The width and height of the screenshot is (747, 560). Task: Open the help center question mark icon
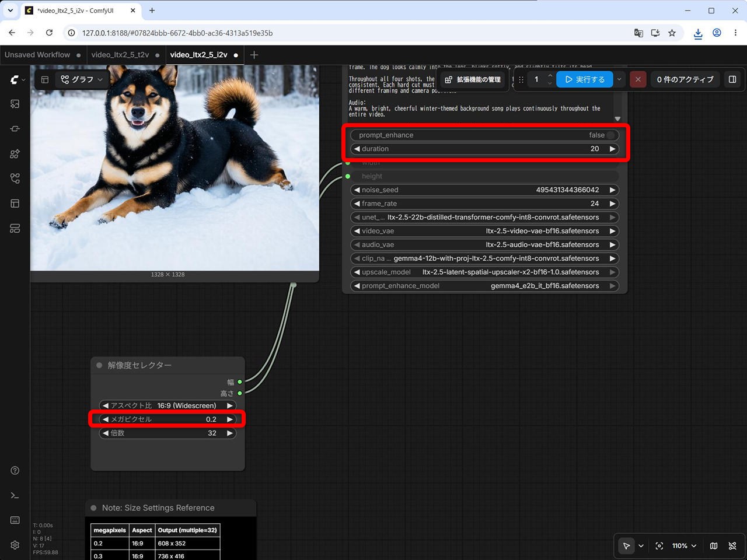15,471
